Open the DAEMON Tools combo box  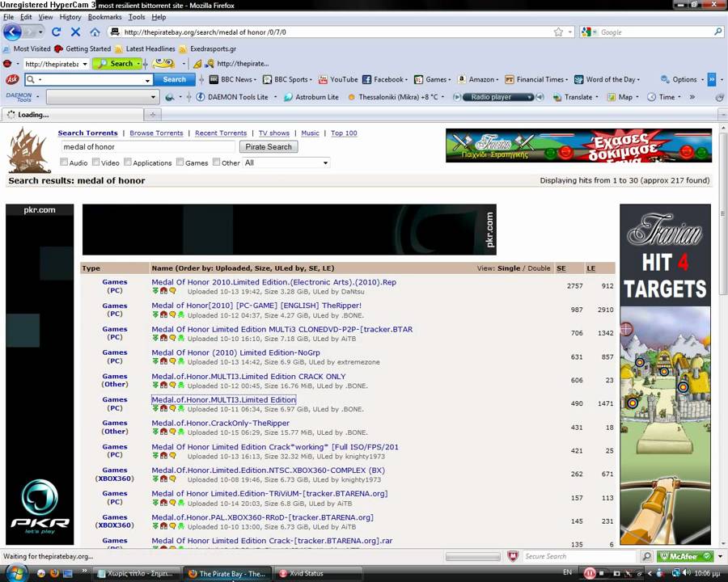tap(102, 97)
